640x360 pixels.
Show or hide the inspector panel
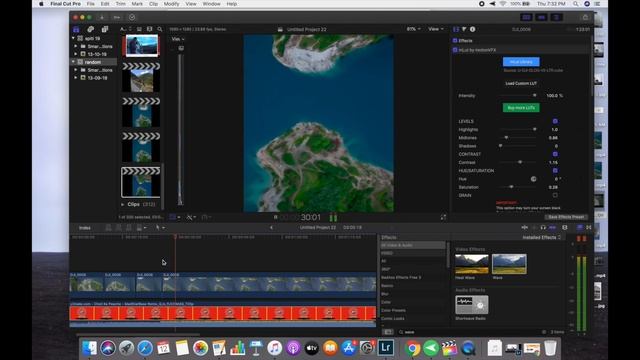(x=556, y=18)
